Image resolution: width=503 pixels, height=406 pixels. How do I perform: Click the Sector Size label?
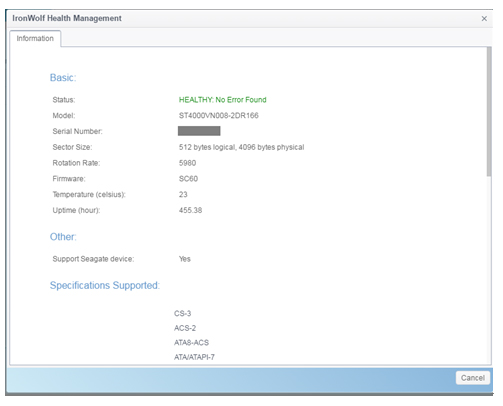click(x=72, y=147)
